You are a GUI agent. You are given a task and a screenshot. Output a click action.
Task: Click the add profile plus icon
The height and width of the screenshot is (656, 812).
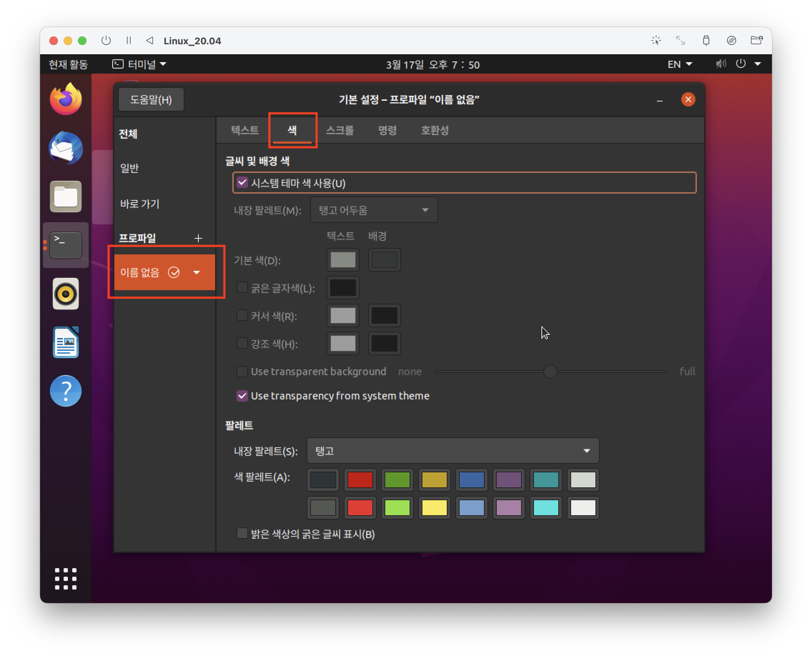(x=198, y=238)
